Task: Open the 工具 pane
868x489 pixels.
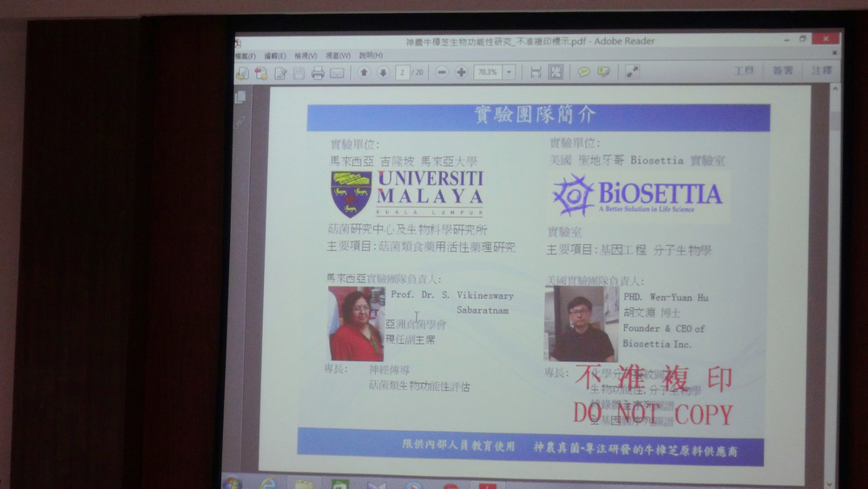Action: [x=744, y=71]
